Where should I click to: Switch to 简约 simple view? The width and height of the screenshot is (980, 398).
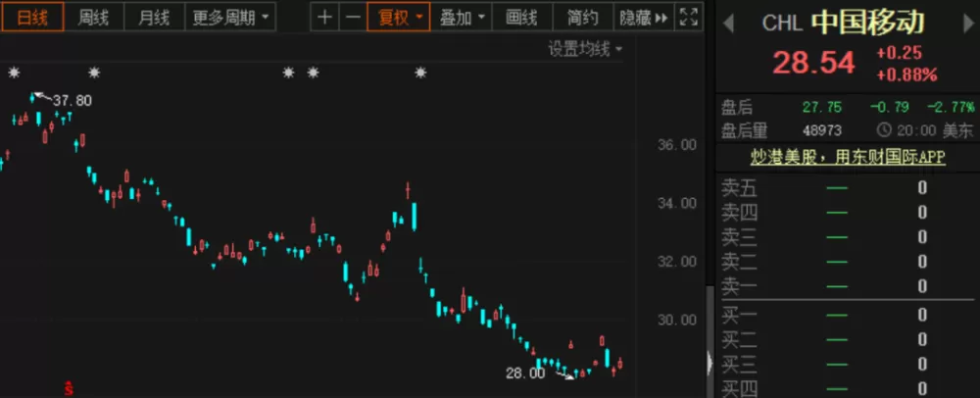[582, 17]
